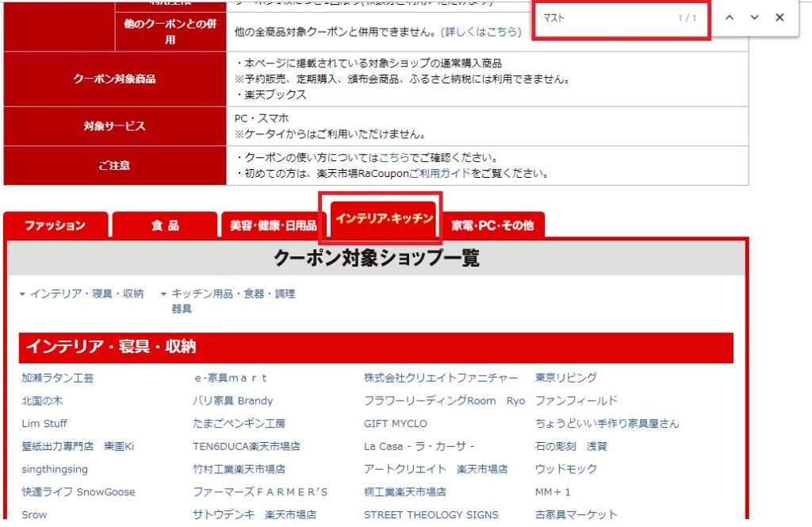This screenshot has width=812, height=527.
Task: Open shop Srow
Action: (x=34, y=514)
